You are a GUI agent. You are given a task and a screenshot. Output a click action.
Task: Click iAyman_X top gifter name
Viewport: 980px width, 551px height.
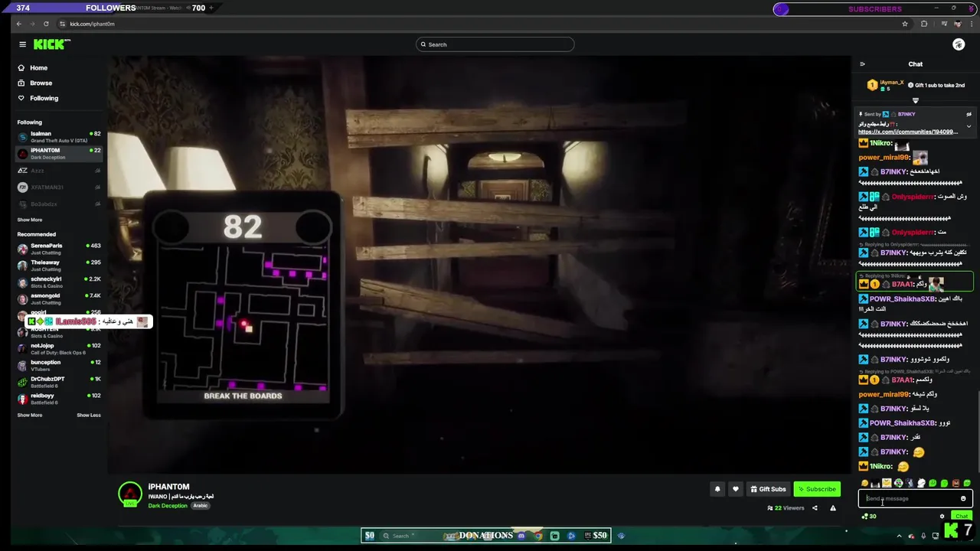click(891, 83)
